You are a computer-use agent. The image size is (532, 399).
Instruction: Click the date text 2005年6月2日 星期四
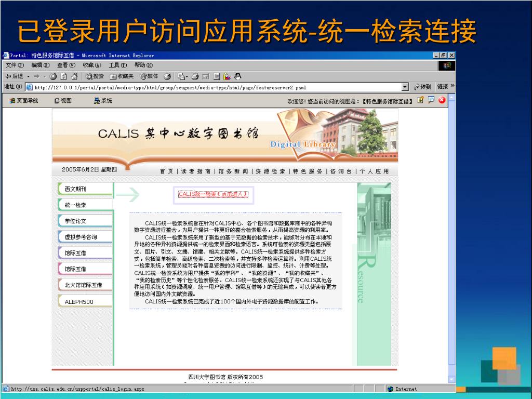(89, 169)
